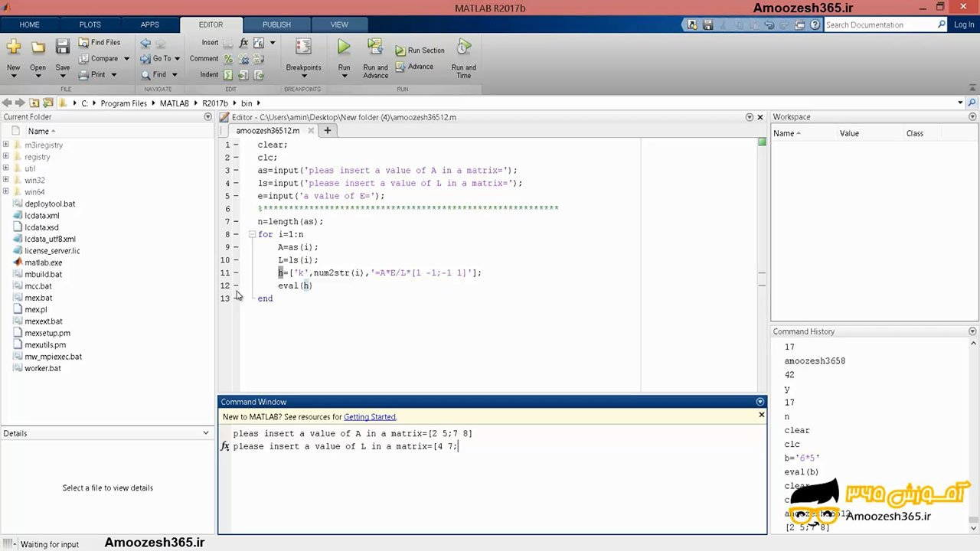
Task: Switch to the HOME tab
Action: click(x=29, y=24)
